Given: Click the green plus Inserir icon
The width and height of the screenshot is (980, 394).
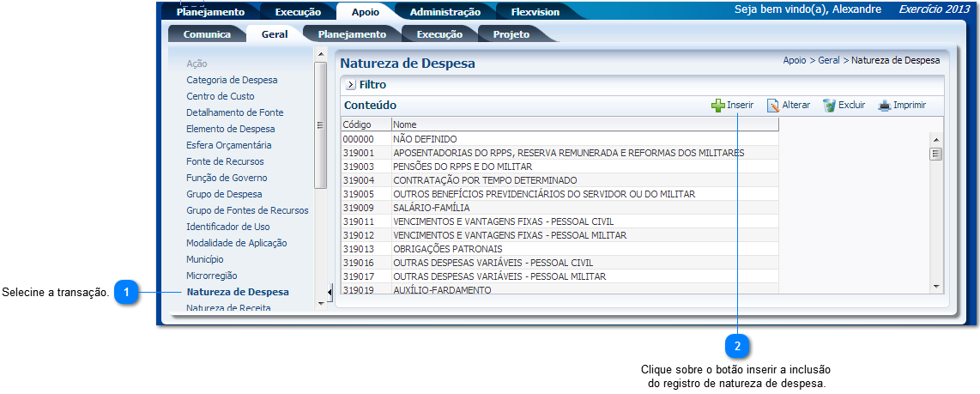Looking at the screenshot, I should pyautogui.click(x=718, y=106).
